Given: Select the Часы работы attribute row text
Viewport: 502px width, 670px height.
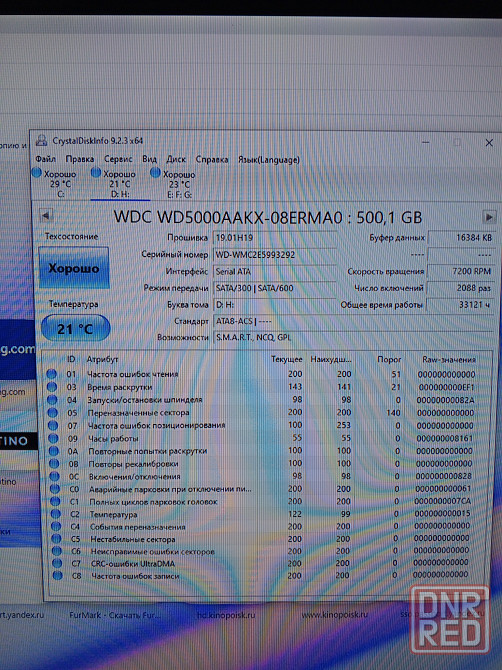Looking at the screenshot, I should [x=113, y=438].
